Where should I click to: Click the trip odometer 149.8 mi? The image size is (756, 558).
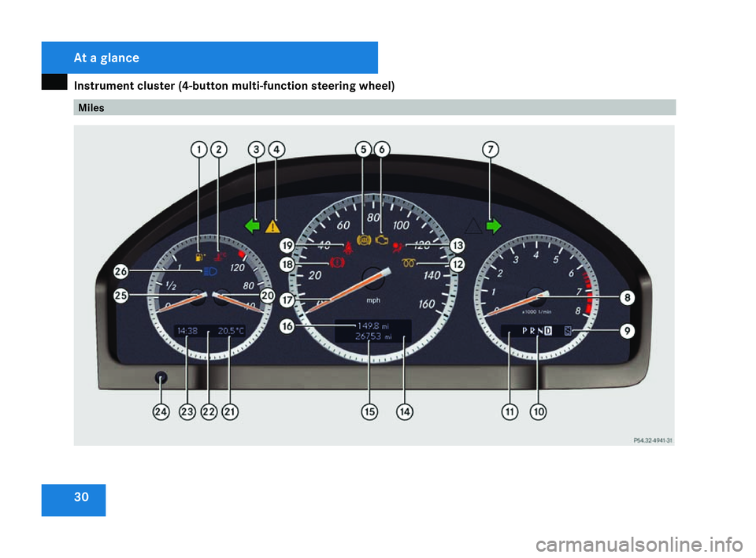point(372,325)
